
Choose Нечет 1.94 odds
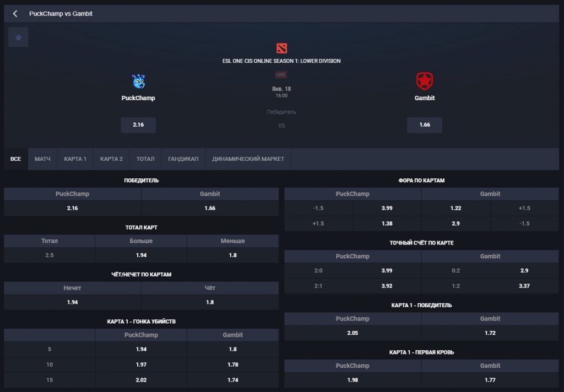[x=72, y=302]
